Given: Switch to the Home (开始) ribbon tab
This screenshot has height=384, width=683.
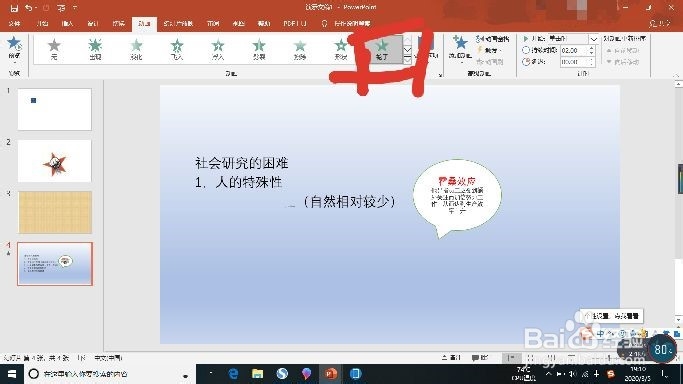Looking at the screenshot, I should [x=42, y=24].
